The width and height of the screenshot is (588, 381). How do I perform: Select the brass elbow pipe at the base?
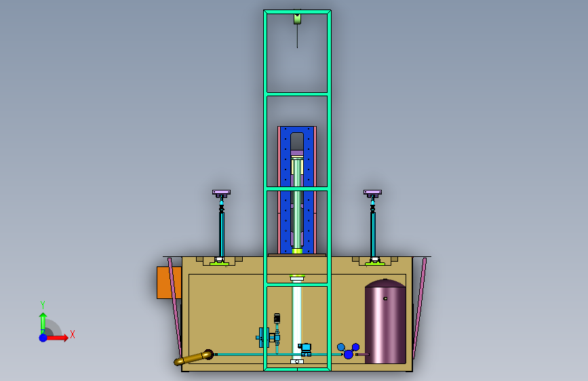(194, 357)
